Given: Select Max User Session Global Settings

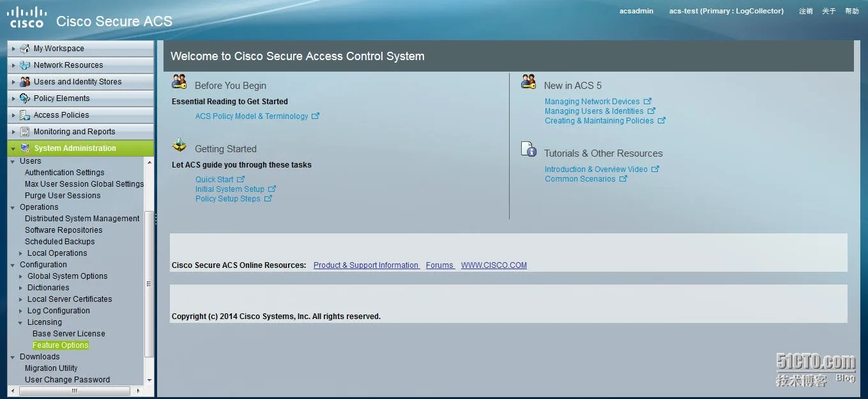Looking at the screenshot, I should point(84,184).
